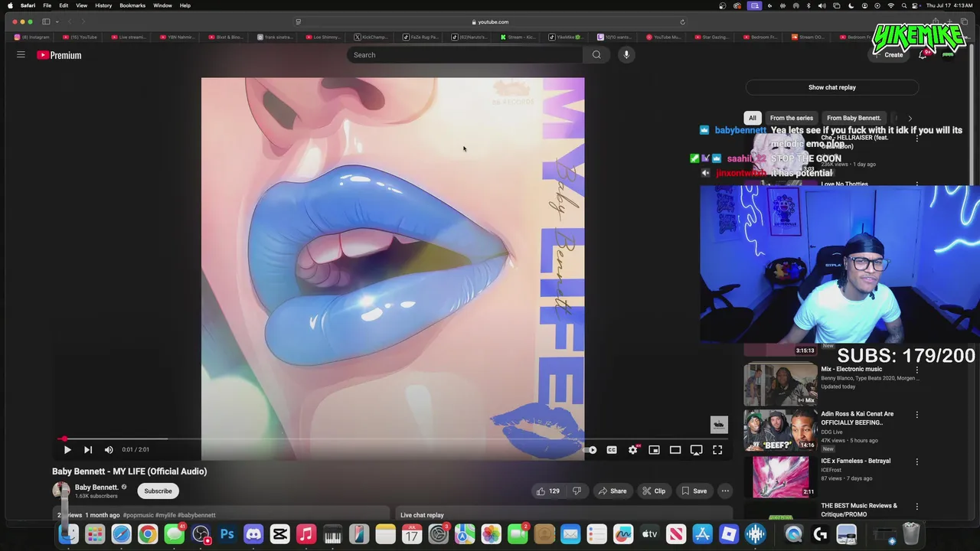This screenshot has width=980, height=551.
Task: Go to the YouTube Premium home logo
Action: pyautogui.click(x=59, y=55)
